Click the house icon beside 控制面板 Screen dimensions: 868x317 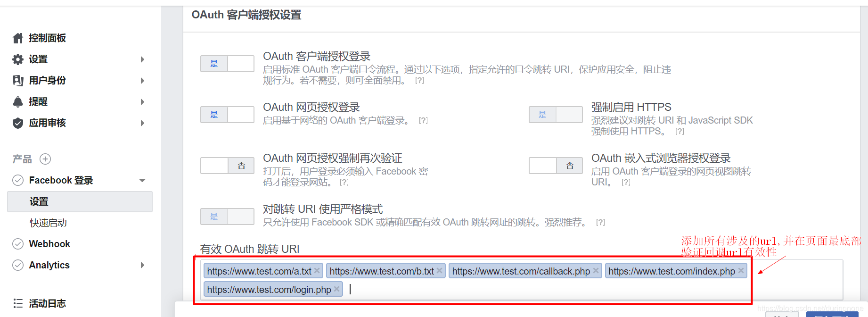pos(18,38)
